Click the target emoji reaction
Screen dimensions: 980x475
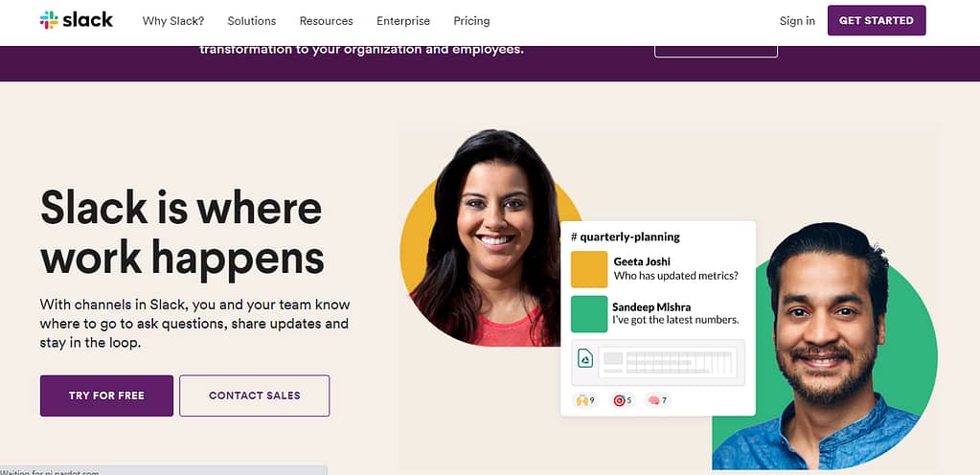622,400
